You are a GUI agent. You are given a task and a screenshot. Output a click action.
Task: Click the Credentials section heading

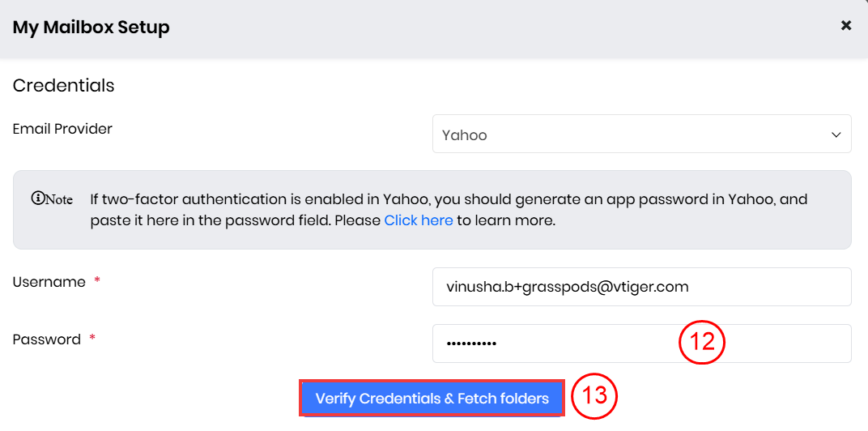63,85
